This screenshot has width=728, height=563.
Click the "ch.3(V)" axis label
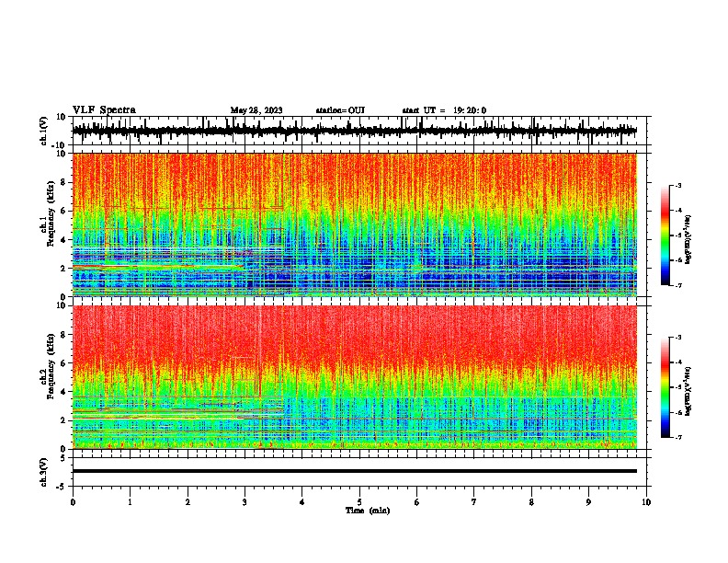pos(44,473)
